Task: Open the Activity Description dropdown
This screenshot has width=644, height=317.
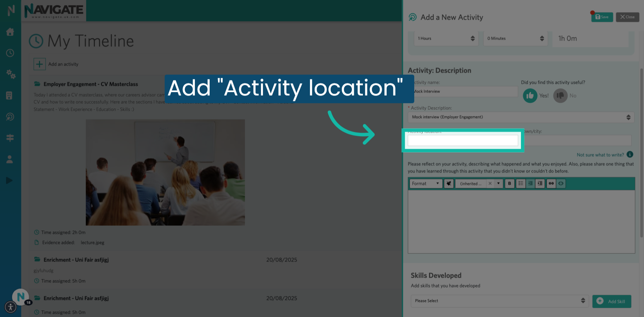Action: click(521, 117)
